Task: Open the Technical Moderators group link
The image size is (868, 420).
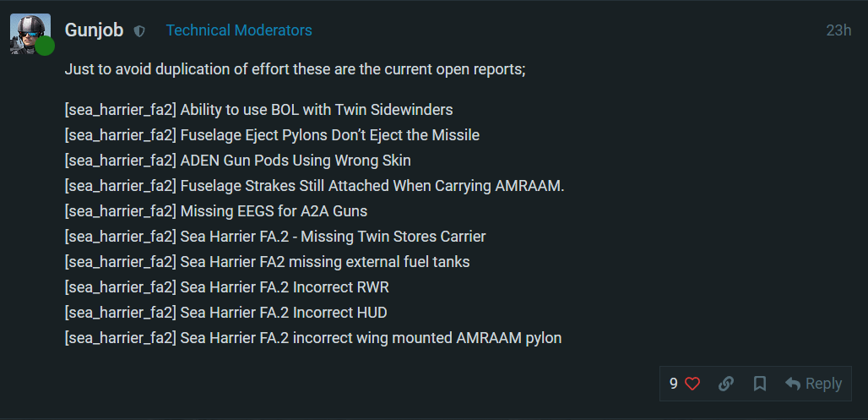Action: coord(239,30)
